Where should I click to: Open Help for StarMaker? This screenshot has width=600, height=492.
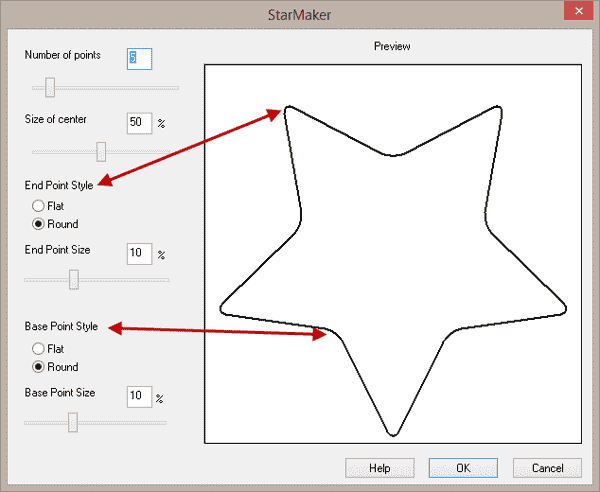coord(379,468)
